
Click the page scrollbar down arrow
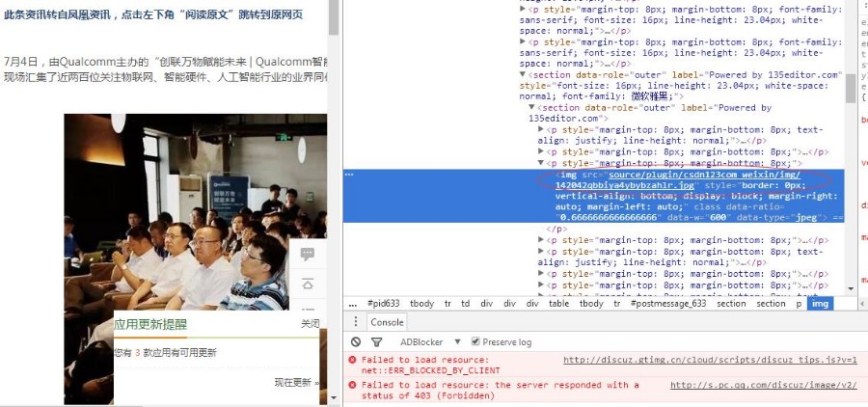click(x=334, y=397)
